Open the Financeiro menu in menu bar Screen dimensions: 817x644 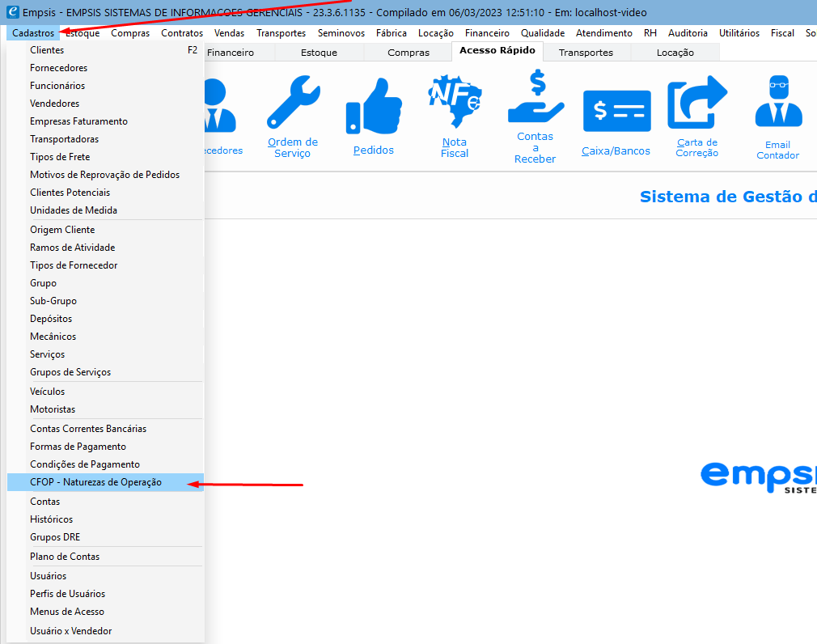tap(487, 33)
